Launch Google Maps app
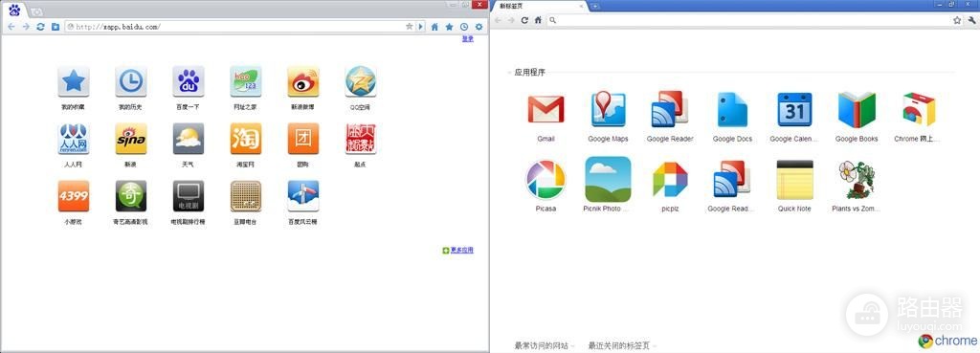Viewport: 980px width, 353px height. click(x=608, y=109)
